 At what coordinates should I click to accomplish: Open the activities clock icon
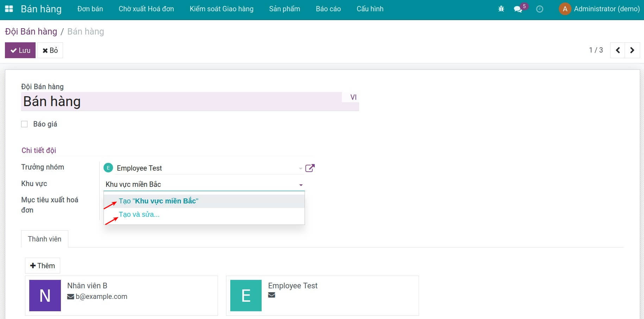539,9
